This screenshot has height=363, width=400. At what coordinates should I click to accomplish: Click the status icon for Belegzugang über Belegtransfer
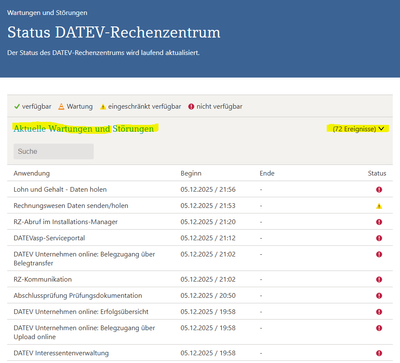click(379, 254)
